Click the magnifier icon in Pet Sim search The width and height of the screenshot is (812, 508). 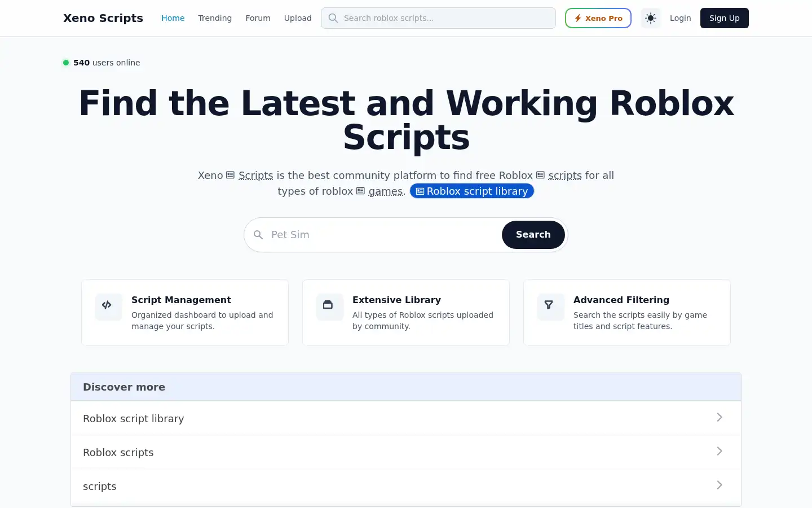(x=258, y=235)
